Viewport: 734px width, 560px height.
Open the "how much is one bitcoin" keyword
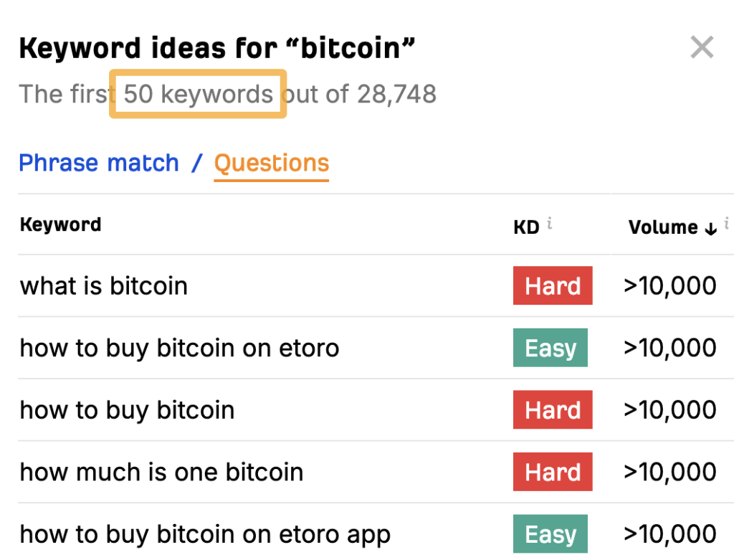[162, 473]
